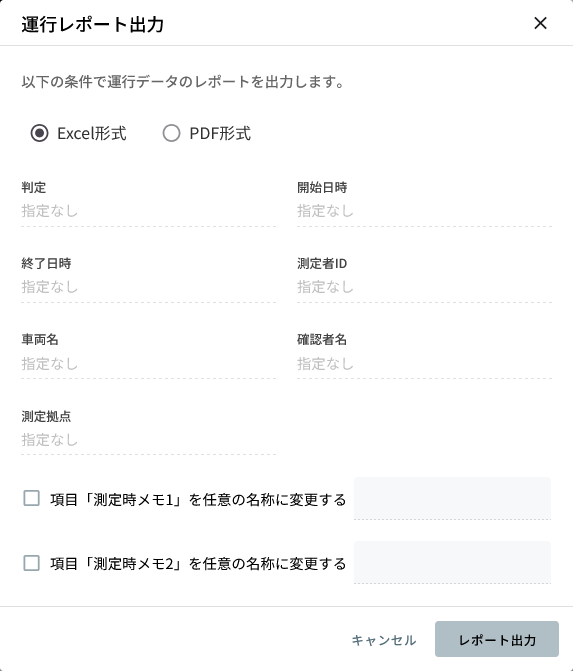The image size is (573, 671).
Task: Open the 開始日時 date field
Action: 425,211
